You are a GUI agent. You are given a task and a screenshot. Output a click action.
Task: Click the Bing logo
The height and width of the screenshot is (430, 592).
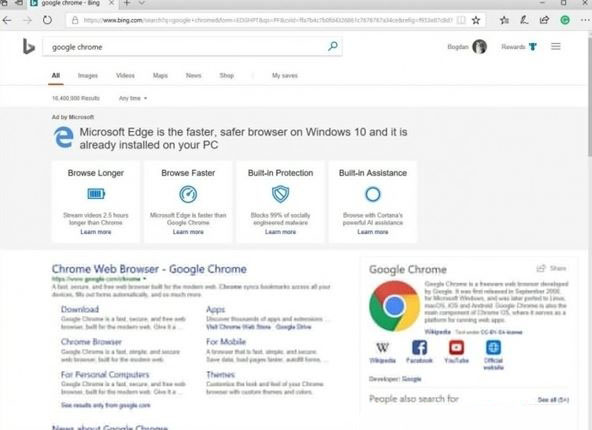(x=28, y=47)
